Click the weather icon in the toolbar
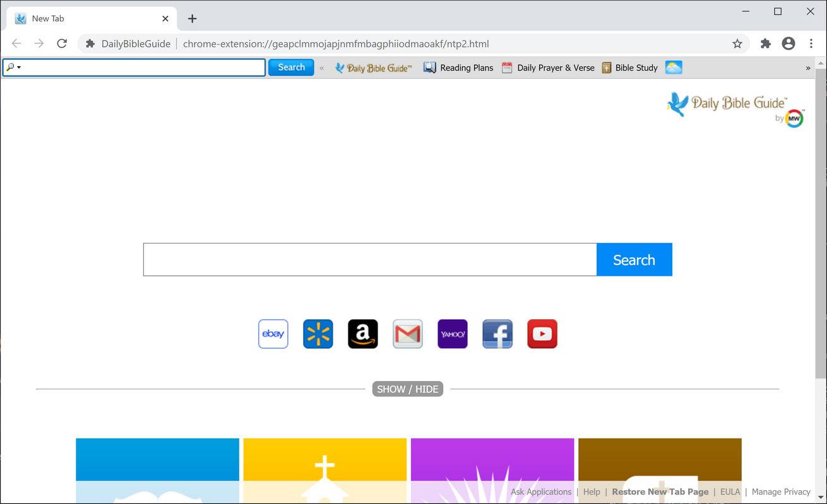The width and height of the screenshot is (827, 504). pos(674,67)
